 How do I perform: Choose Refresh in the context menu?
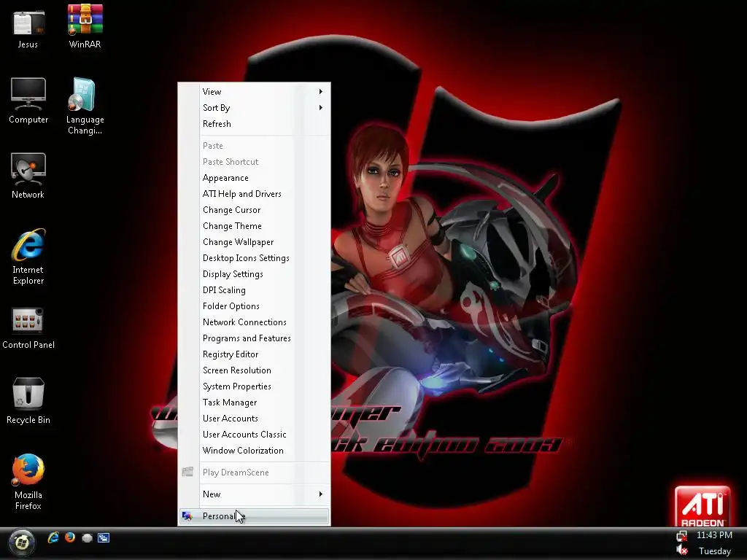(x=217, y=124)
